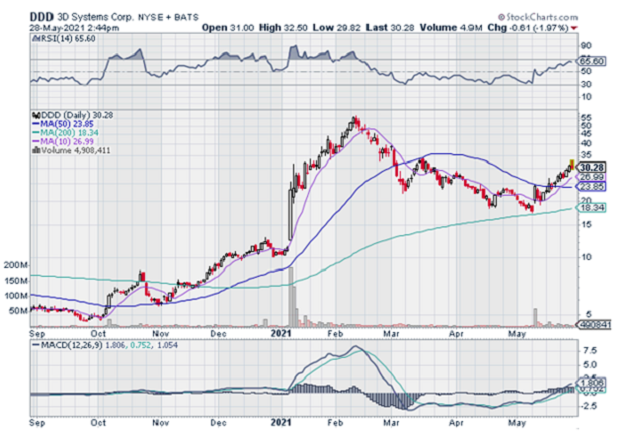Click the May volume spike bar
Screen dimensions: 630x432
pos(535,317)
